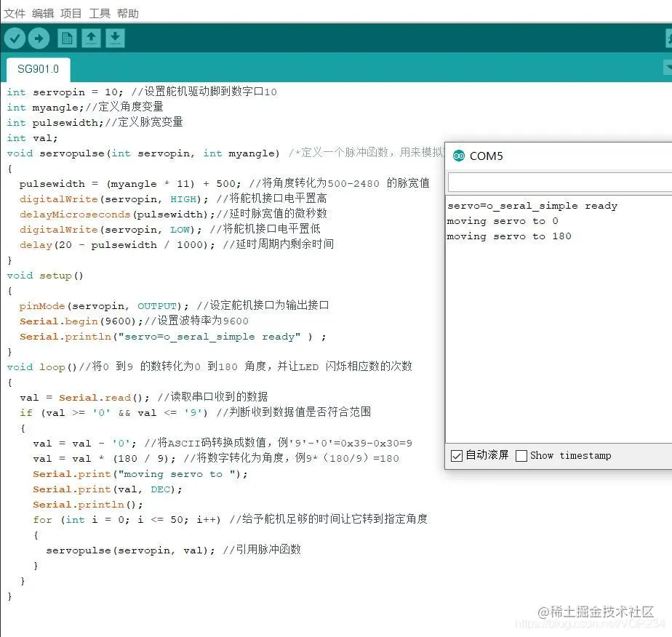Expand the tab options dropdown arrow

[x=668, y=67]
